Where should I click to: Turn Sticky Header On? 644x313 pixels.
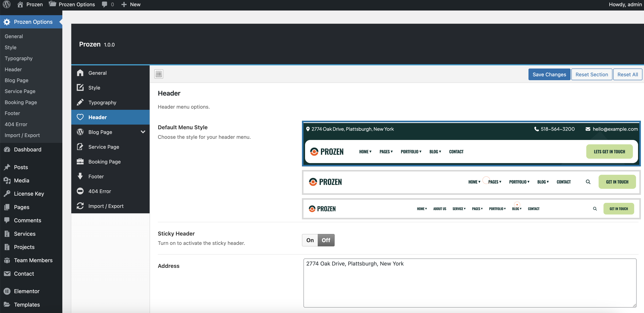click(310, 240)
